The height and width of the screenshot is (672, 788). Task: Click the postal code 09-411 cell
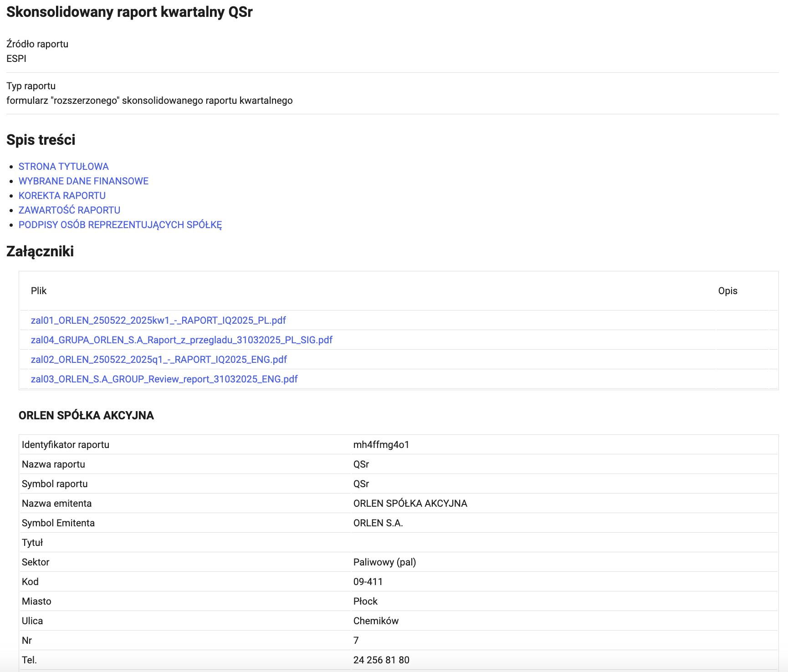pyautogui.click(x=368, y=582)
